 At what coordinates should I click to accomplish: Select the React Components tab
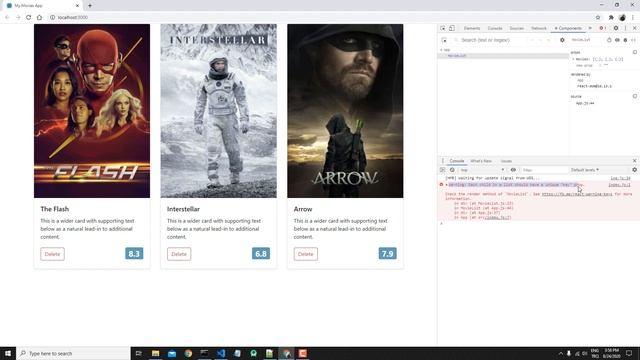[x=568, y=28]
